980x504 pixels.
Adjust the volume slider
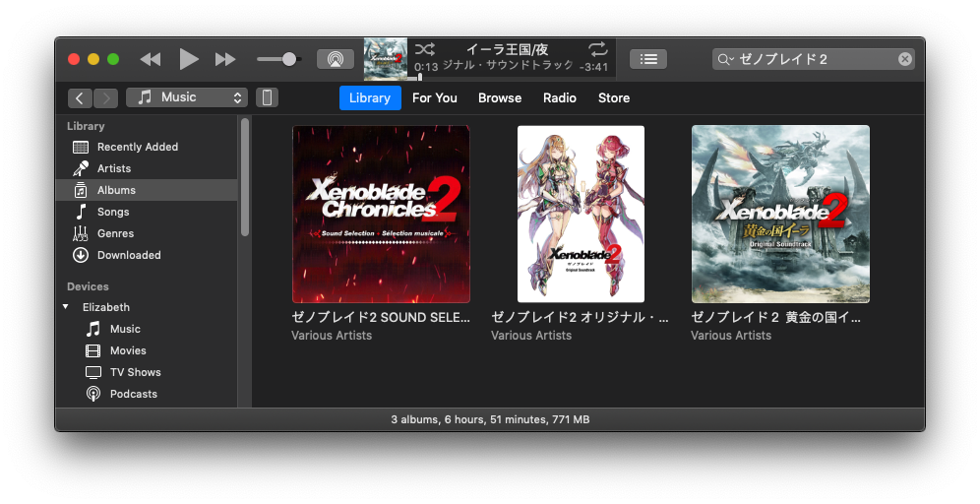pyautogui.click(x=289, y=59)
